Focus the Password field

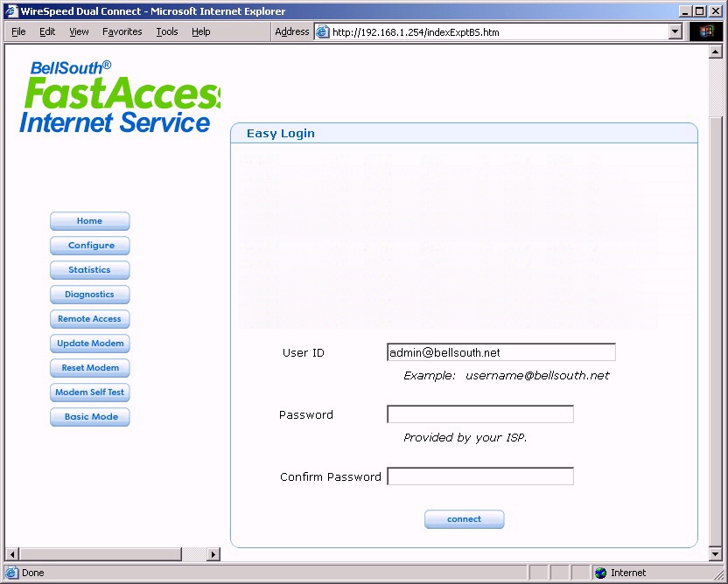pos(480,414)
